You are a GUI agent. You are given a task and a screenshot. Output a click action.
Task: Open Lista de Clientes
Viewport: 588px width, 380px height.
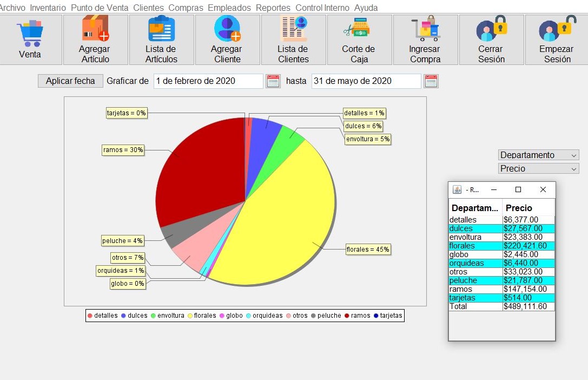click(293, 29)
